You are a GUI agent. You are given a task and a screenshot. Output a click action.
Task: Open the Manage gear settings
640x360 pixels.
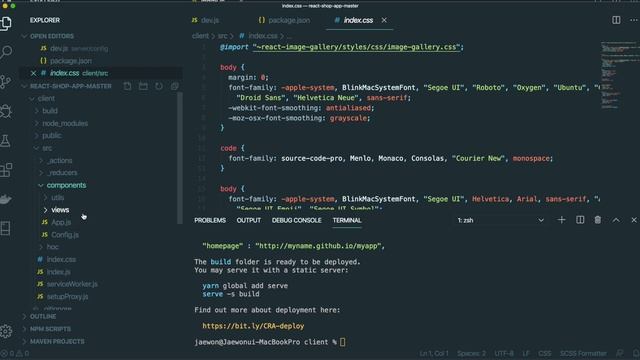[6, 331]
